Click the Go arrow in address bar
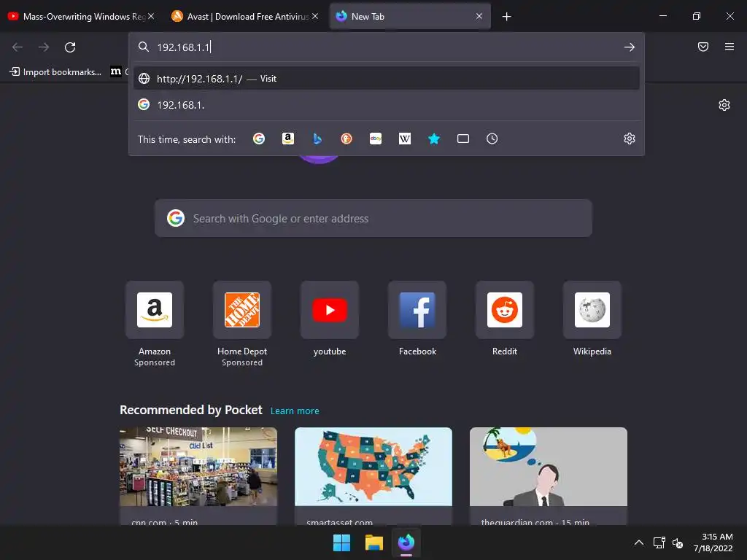The image size is (747, 560). click(630, 47)
